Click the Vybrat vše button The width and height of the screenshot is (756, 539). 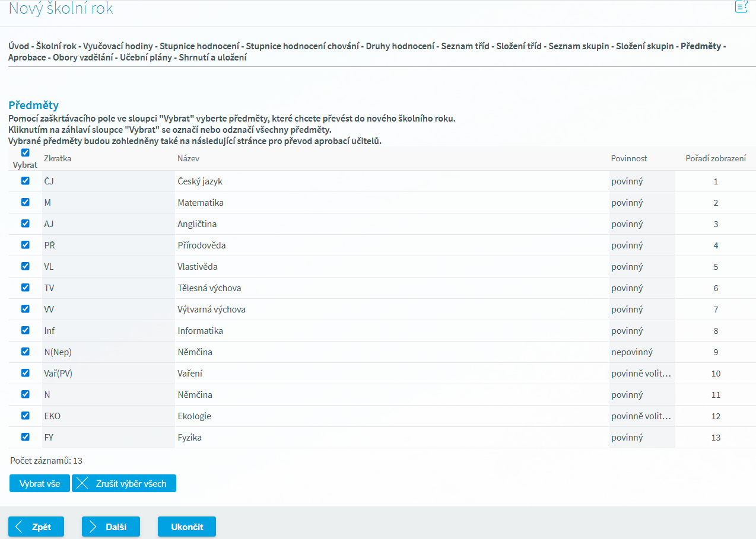coord(40,483)
